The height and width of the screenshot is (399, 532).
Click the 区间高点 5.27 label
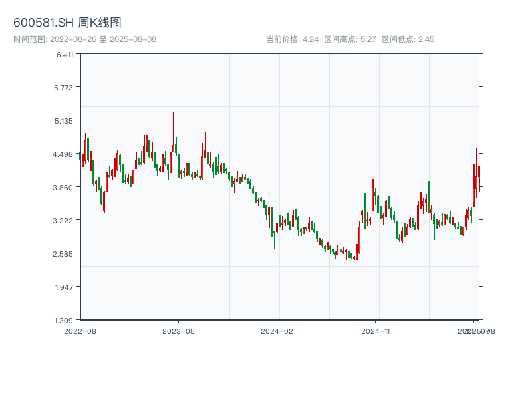click(350, 39)
